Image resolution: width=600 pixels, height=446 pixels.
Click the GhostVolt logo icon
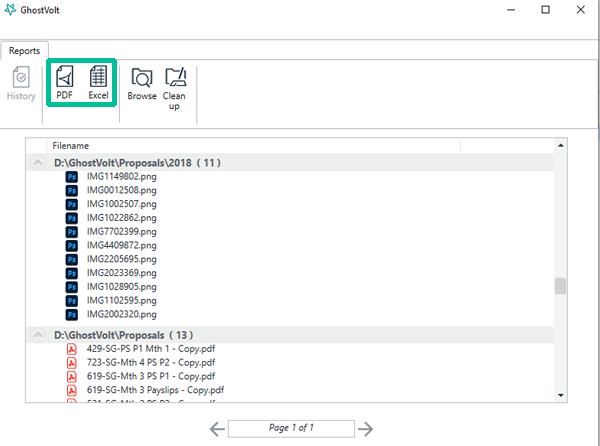(10, 10)
